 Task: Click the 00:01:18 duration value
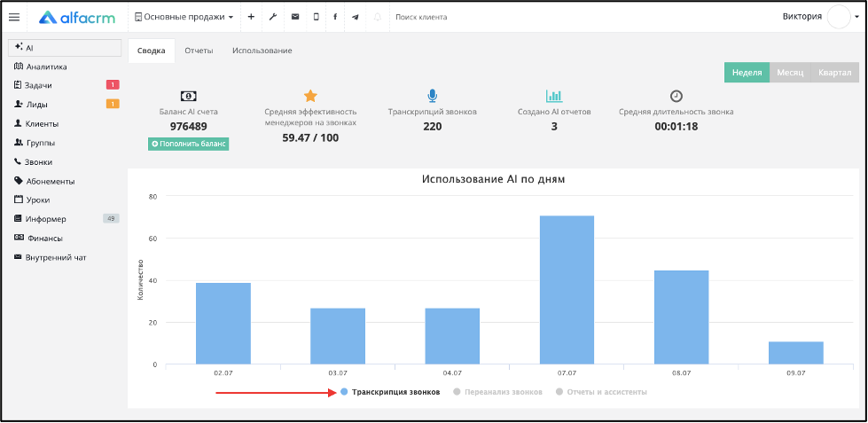[676, 126]
